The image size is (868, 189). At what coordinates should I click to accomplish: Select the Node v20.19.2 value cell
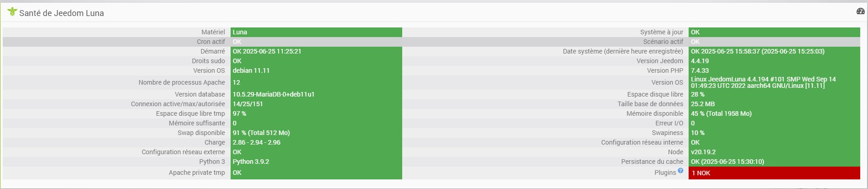coord(774,152)
